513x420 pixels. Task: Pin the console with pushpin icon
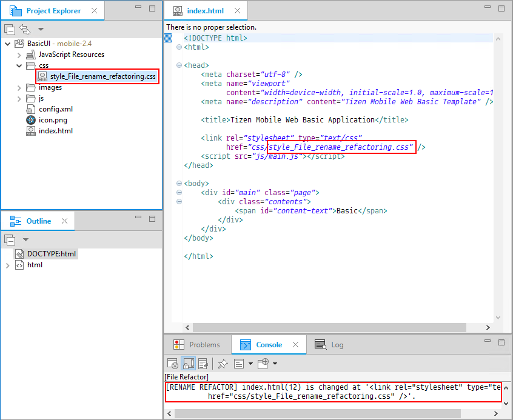click(x=223, y=364)
